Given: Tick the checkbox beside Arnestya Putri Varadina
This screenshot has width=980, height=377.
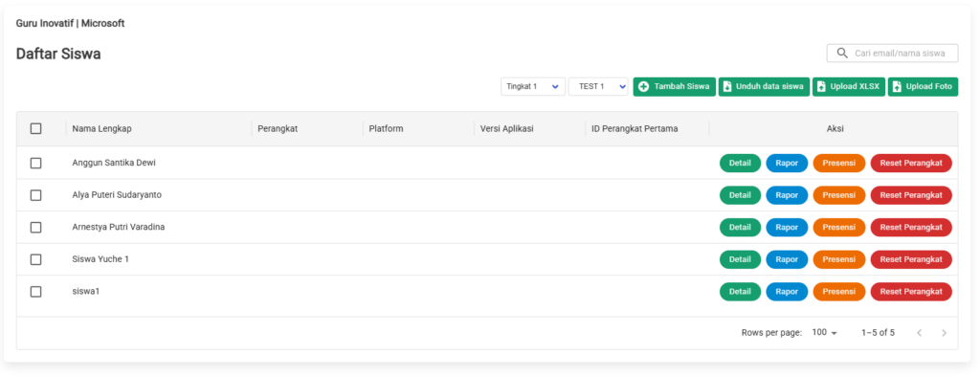Looking at the screenshot, I should [x=35, y=227].
